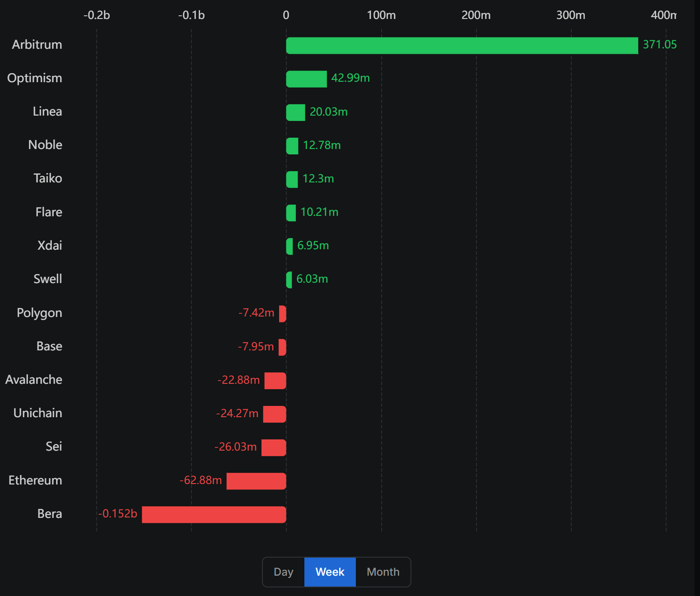Click the -0.2b axis tick label
Image resolution: width=700 pixels, height=596 pixels.
(97, 15)
